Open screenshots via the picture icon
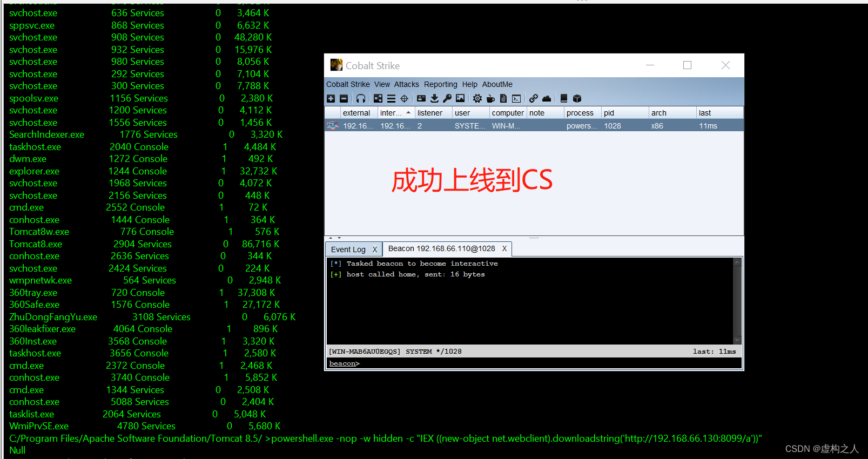868x459 pixels. coord(460,98)
